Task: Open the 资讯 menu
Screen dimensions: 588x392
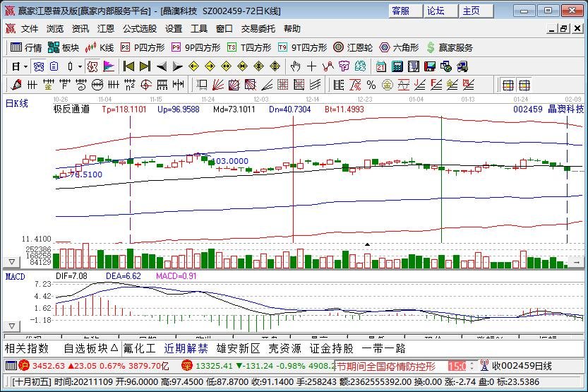Action: (80, 29)
